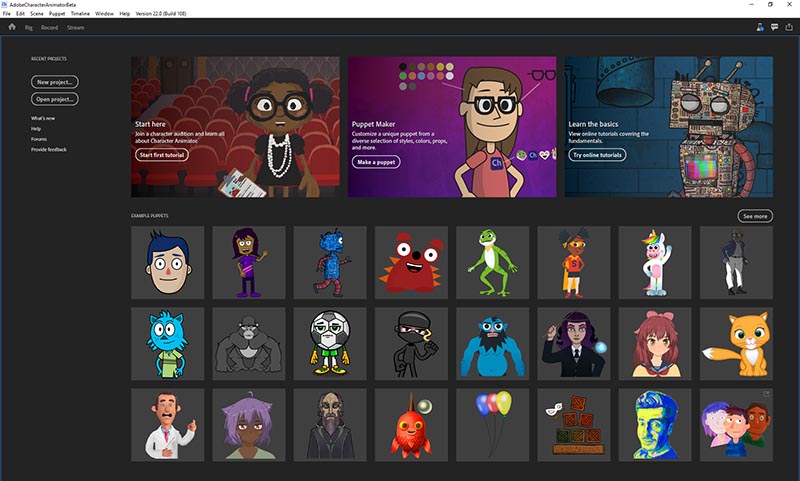Image resolution: width=800 pixels, height=481 pixels.
Task: Open the Forums link
Action: click(39, 139)
